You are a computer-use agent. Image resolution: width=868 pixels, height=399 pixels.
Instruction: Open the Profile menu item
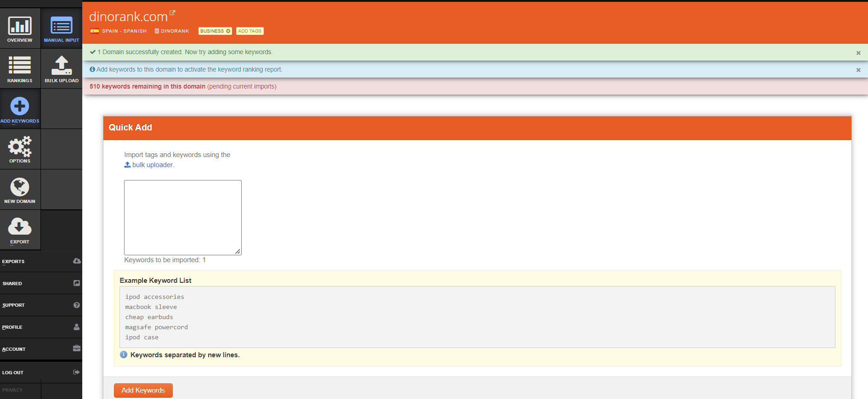click(x=41, y=327)
